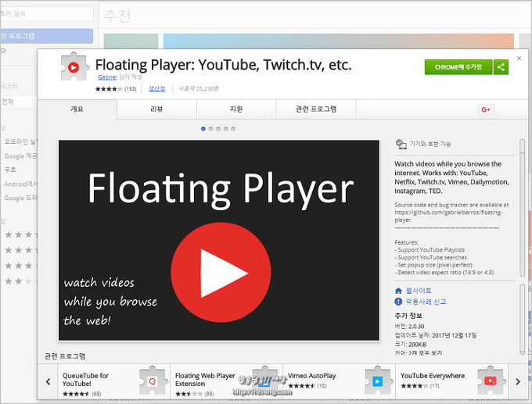Select the third carousel dot indicator
Viewport: 532px width, 404px height.
(218, 128)
